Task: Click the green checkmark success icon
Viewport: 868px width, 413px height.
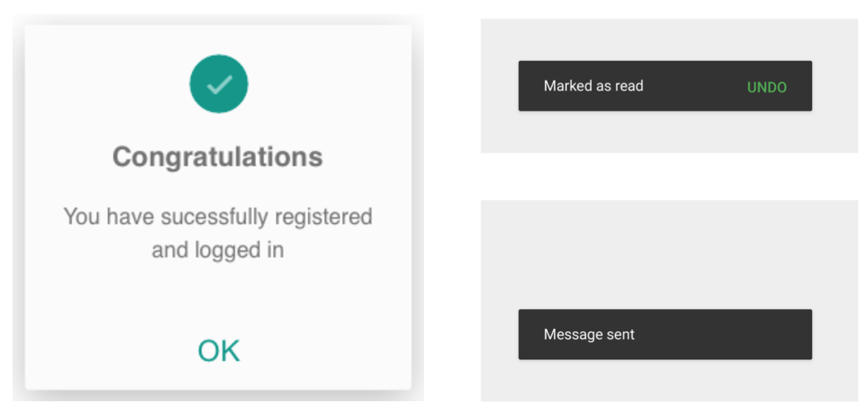Action: [x=219, y=83]
